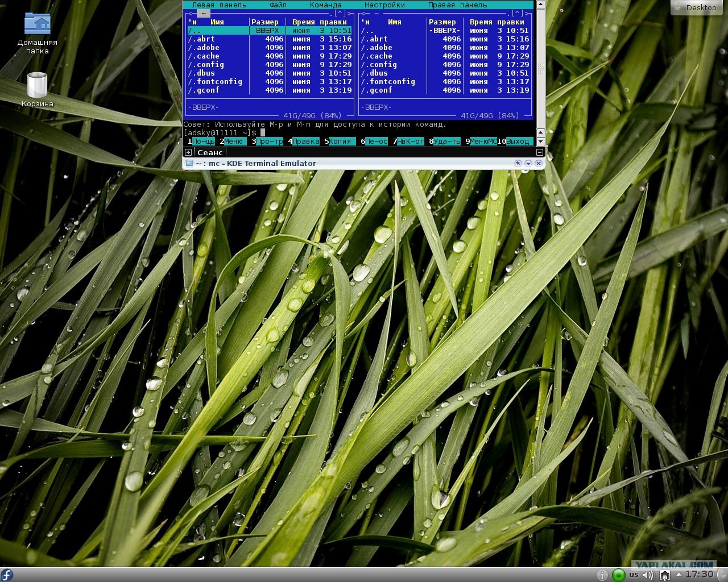Toggle keep-above with the pin button
Image resolution: width=728 pixels, height=582 pixels.
click(518, 163)
